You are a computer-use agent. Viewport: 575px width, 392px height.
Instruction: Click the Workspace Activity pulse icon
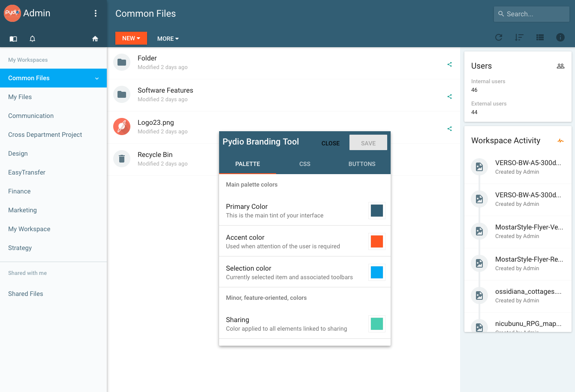(560, 141)
